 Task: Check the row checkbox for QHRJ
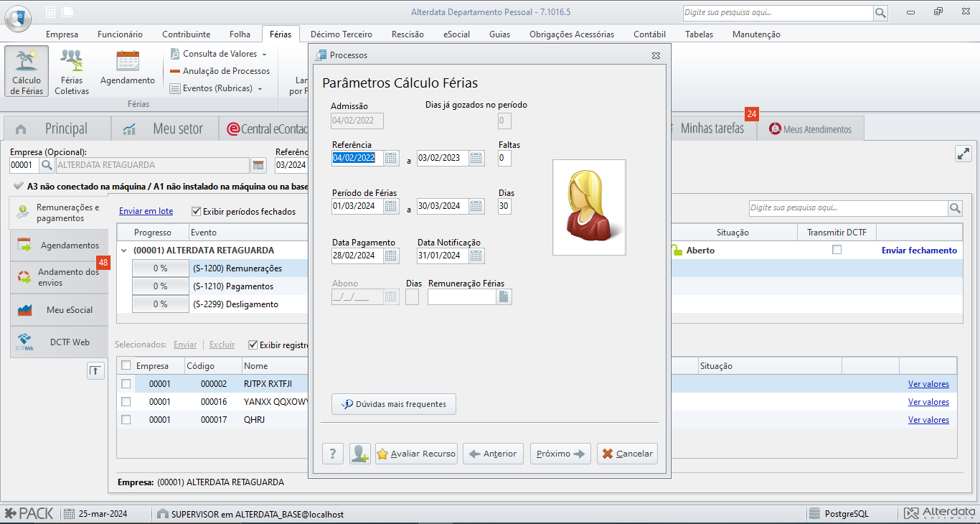(x=126, y=420)
